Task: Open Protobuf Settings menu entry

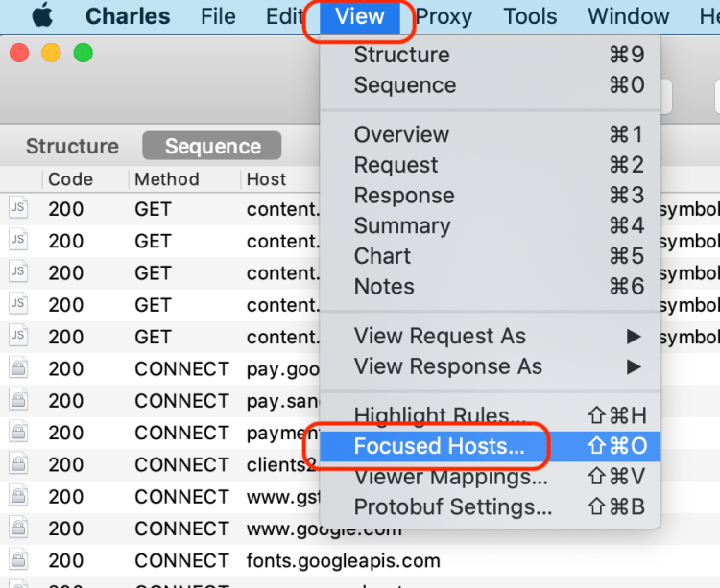Action: (x=453, y=506)
